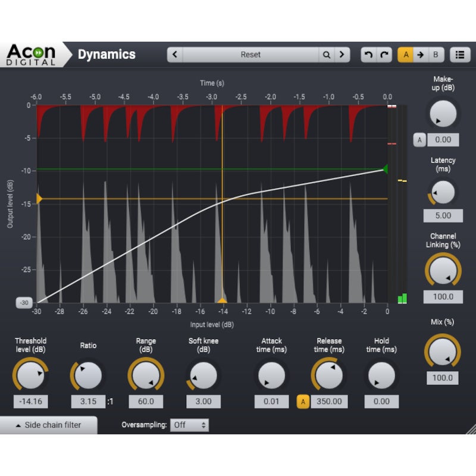
Task: Edit Attack time value field 0.01
Action: [271, 401]
